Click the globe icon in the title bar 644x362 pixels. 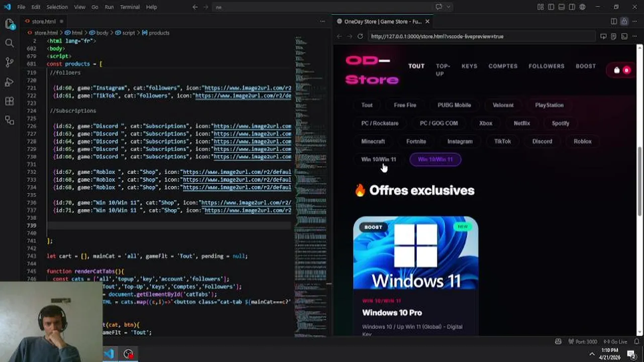pos(583,7)
